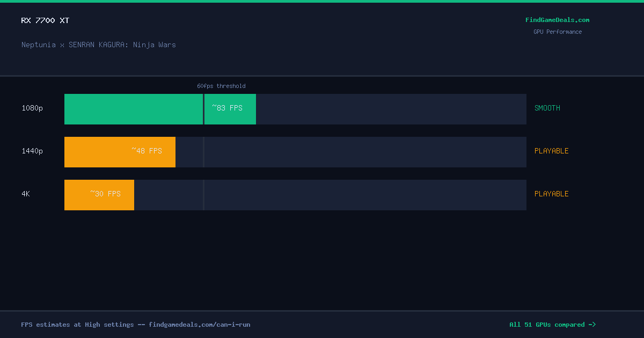Click the orange ~48 FPS bar
The image size is (644, 338).
pyautogui.click(x=120, y=152)
